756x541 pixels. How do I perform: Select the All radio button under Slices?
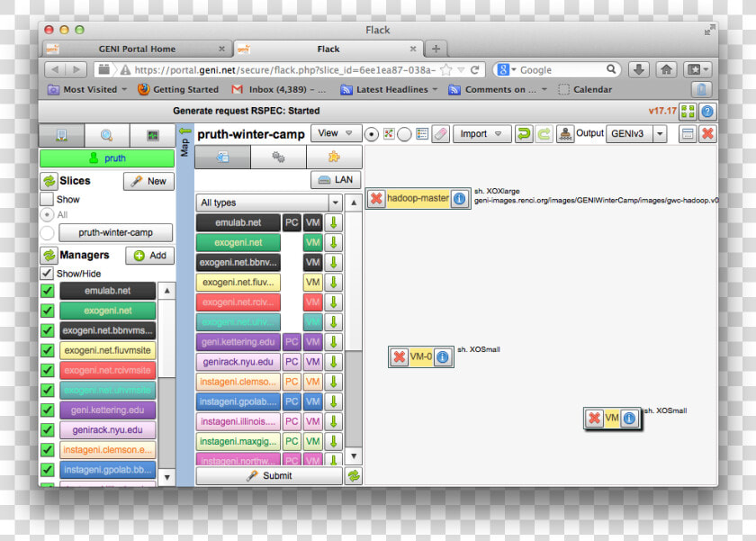(47, 214)
